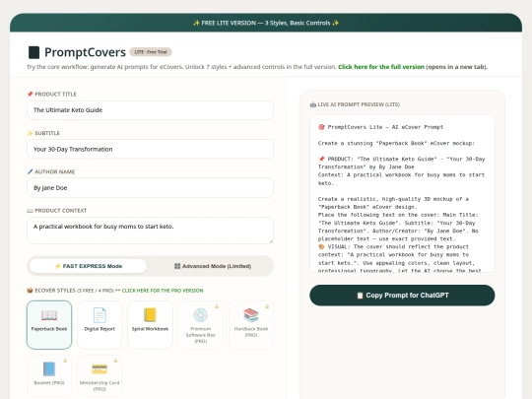Click the pushpin icon beside PRODUCT TITLE

pos(30,94)
